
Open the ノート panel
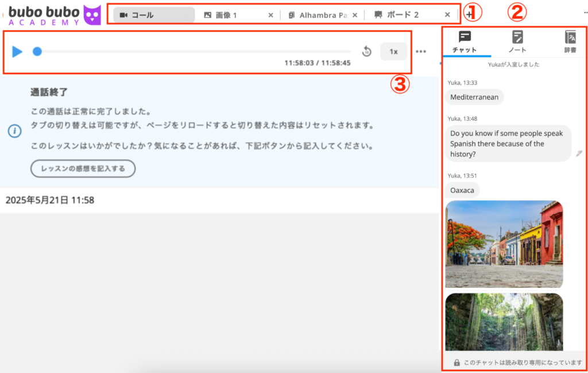point(517,42)
